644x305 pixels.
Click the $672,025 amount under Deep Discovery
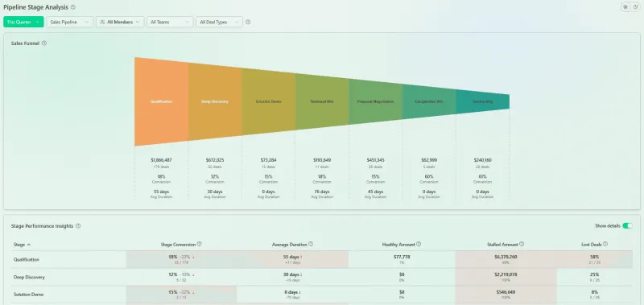pos(215,160)
